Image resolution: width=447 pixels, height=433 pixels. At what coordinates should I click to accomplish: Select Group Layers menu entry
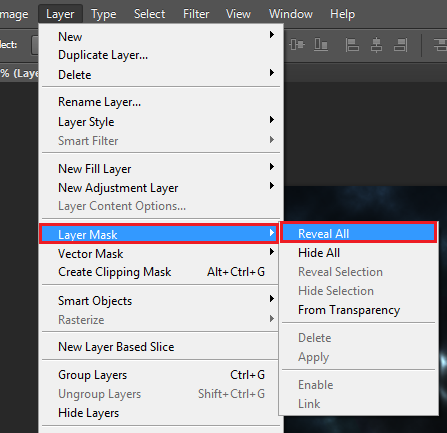pyautogui.click(x=161, y=375)
